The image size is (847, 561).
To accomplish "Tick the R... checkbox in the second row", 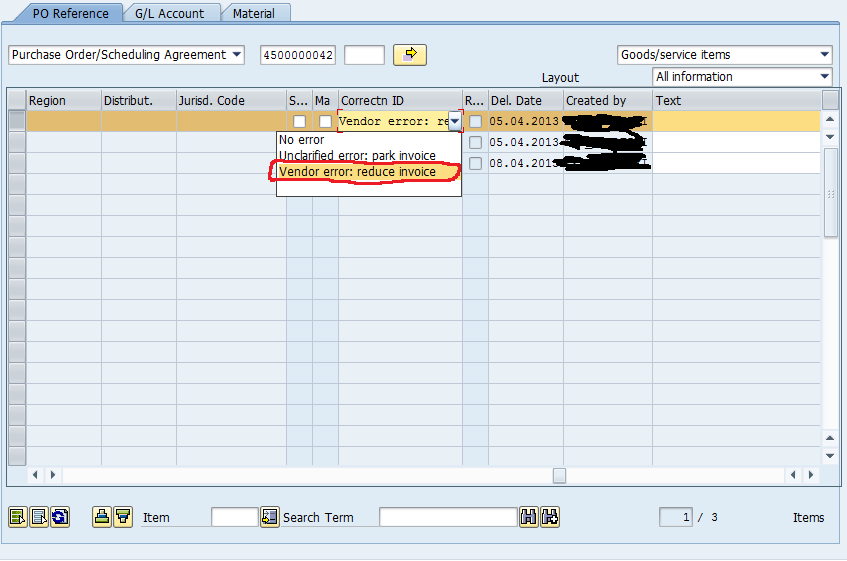I will pos(475,143).
